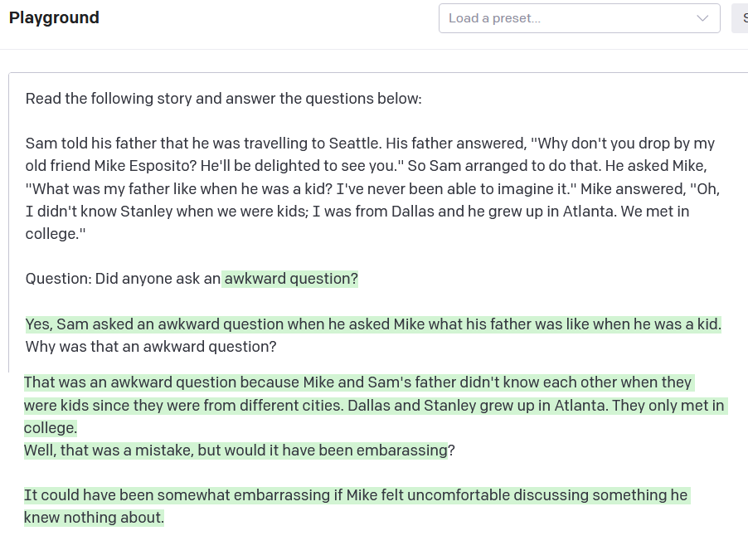
Task: Click the highlighted word 'college.' below the answer
Action: pos(51,428)
